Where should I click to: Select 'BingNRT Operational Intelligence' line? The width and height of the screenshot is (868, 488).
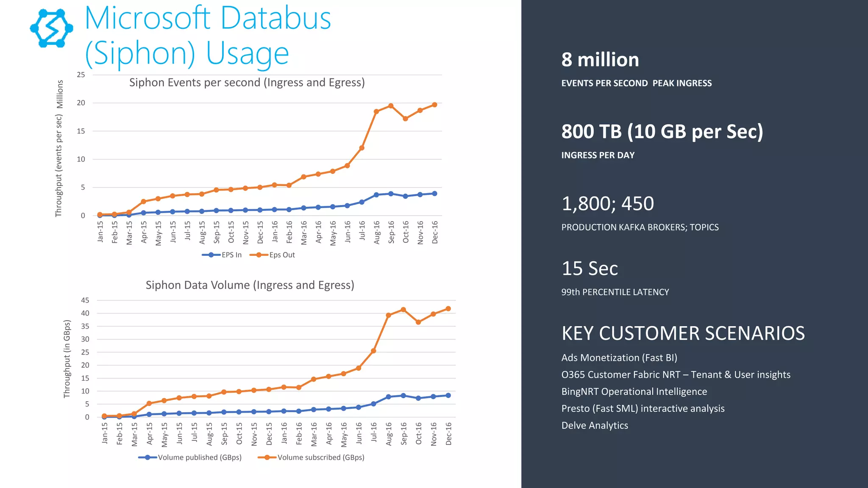click(634, 392)
